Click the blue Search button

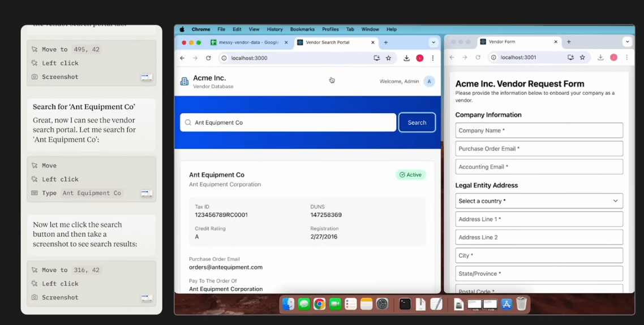(x=417, y=123)
